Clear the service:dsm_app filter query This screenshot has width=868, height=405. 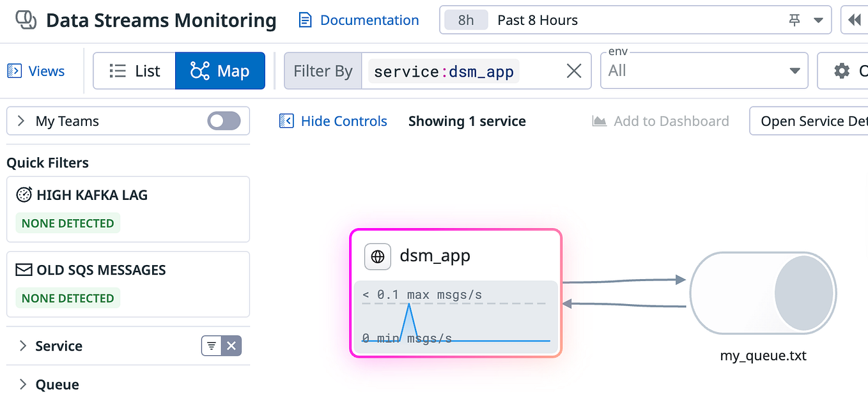[x=573, y=70]
